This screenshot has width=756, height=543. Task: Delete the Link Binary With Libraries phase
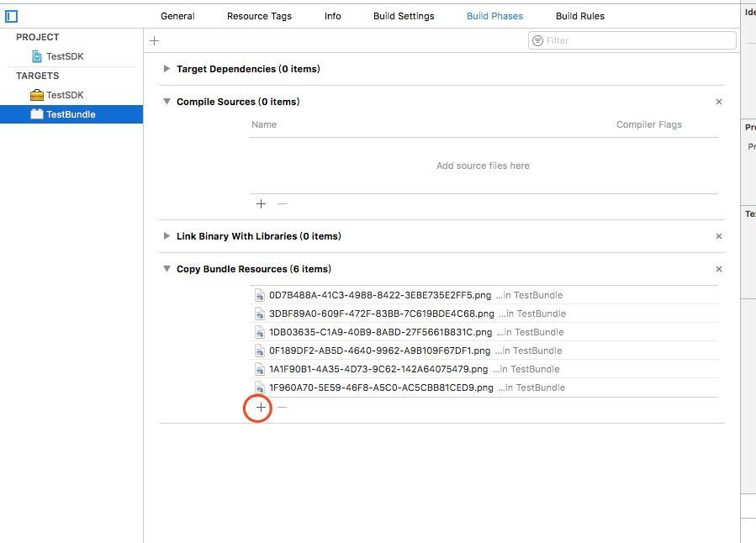click(x=719, y=236)
